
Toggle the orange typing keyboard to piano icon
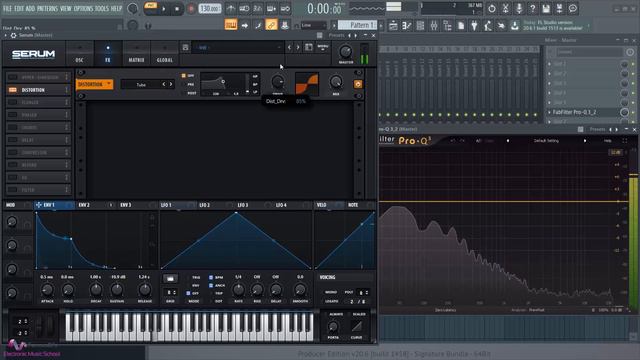point(231,25)
